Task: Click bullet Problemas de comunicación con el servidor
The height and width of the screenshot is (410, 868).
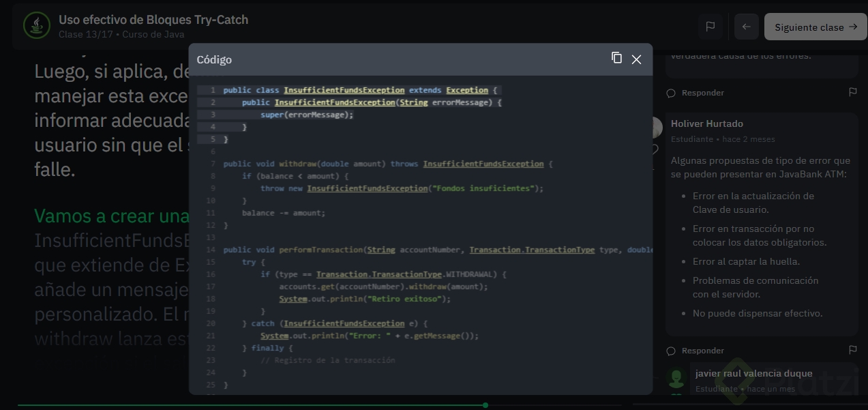Action: (x=755, y=287)
